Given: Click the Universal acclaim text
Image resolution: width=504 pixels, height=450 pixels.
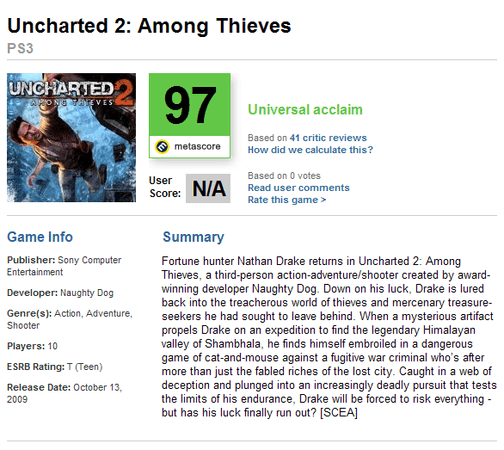Looking at the screenshot, I should (305, 109).
